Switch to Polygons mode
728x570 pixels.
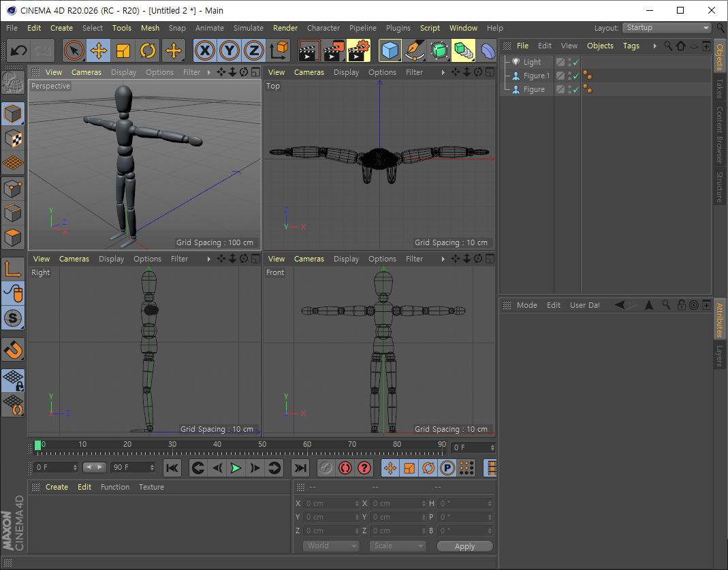13,238
